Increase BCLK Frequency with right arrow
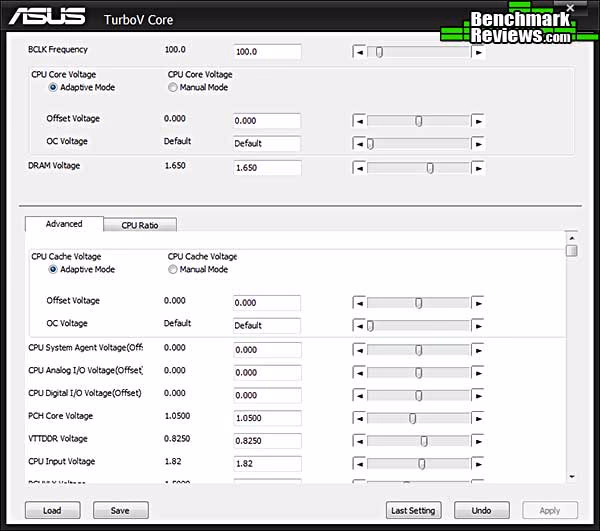This screenshot has height=531, width=600. point(478,52)
